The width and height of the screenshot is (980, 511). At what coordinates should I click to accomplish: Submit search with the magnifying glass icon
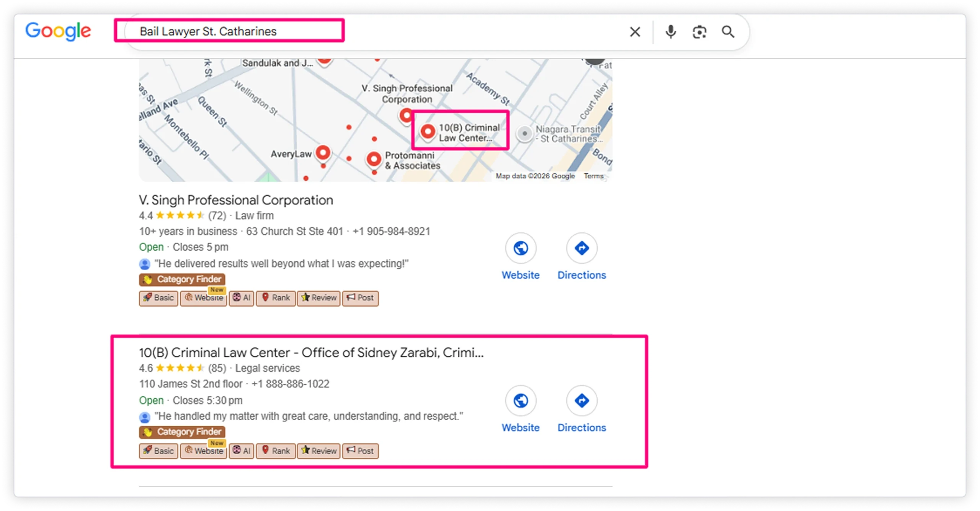click(x=728, y=32)
